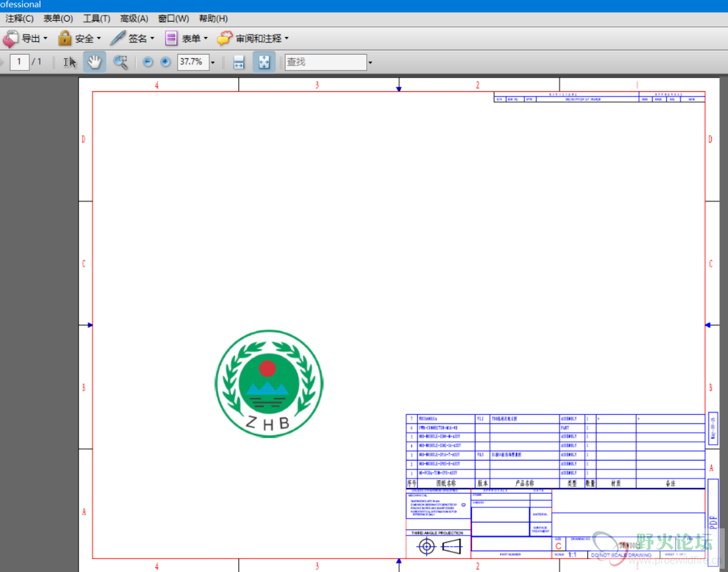
Task: Open the 表单 toolbar forms dropdown
Action: coord(186,38)
